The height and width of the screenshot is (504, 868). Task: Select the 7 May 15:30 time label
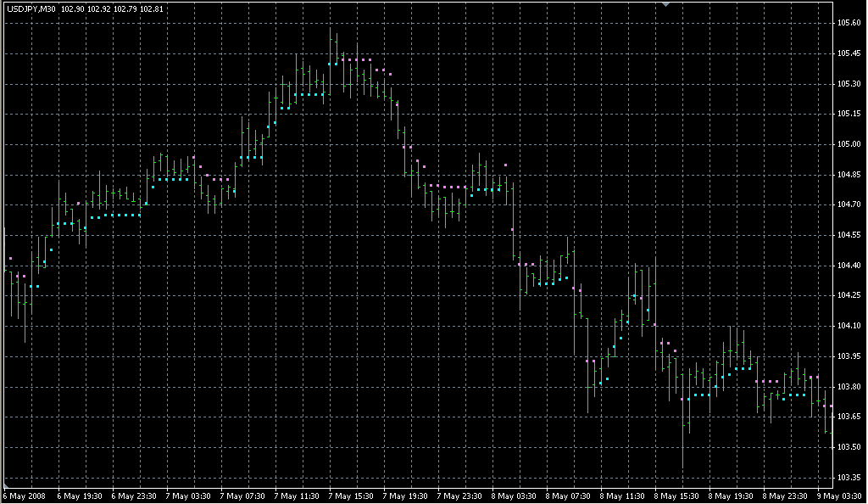click(x=351, y=496)
